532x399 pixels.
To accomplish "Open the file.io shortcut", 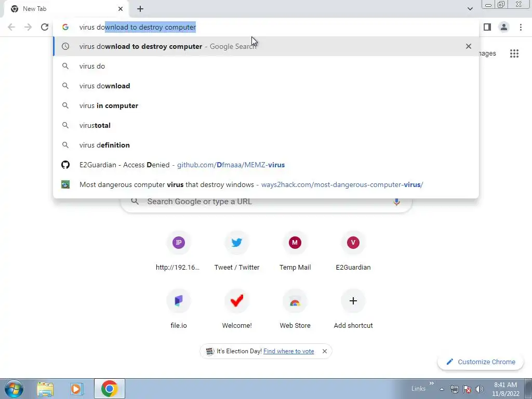I will tap(179, 310).
